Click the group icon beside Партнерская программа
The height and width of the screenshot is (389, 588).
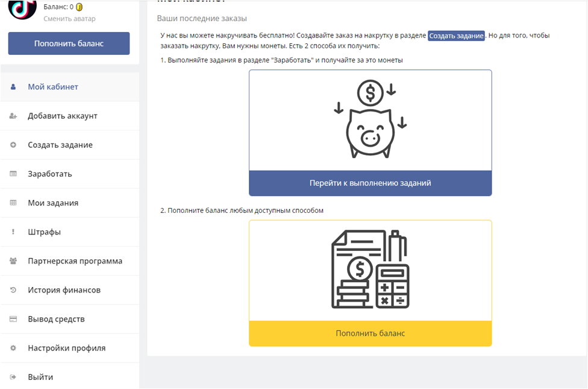point(13,261)
